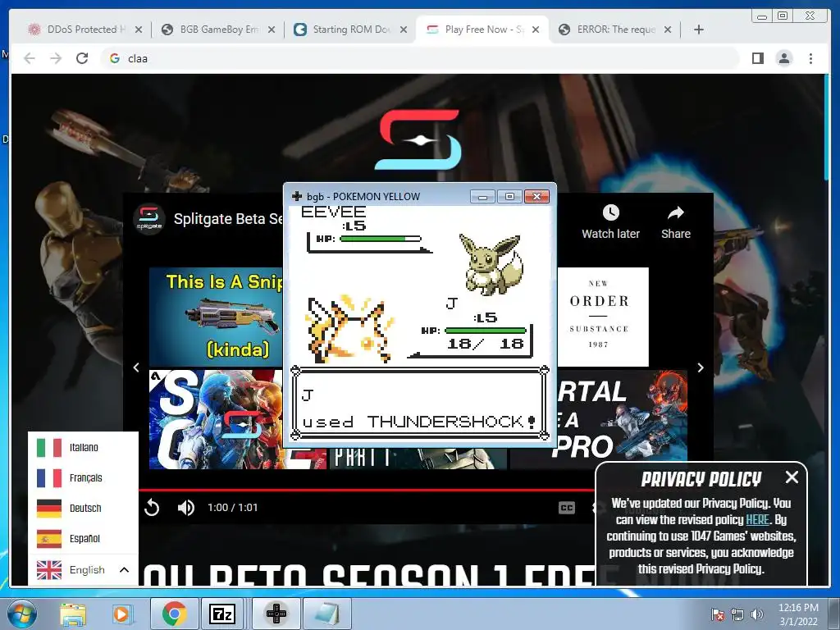Open the HERE privacy policy link

pos(757,519)
